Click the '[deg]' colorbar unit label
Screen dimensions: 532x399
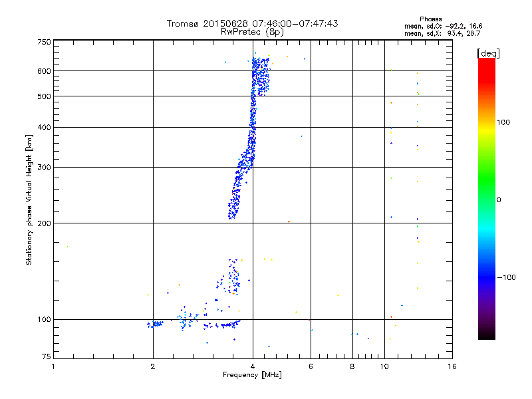(488, 53)
